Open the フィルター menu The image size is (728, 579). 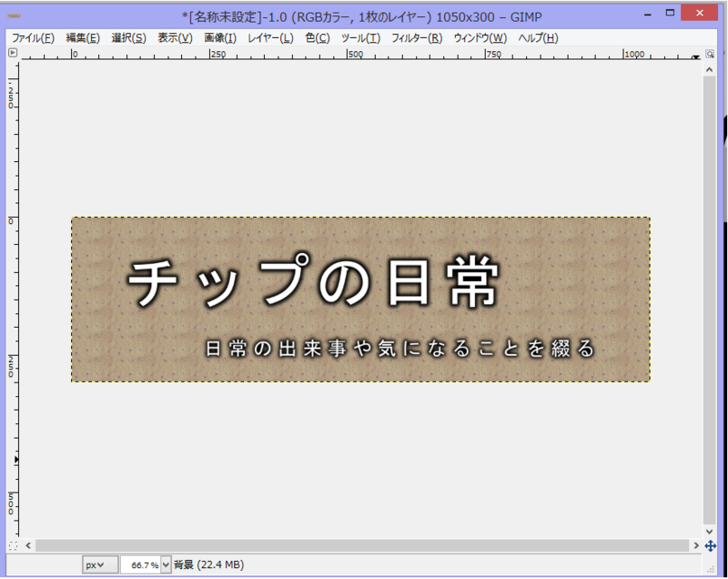point(417,37)
